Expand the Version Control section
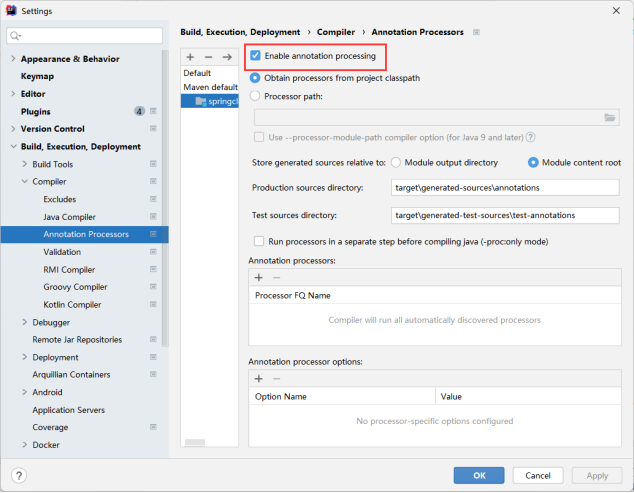 click(x=13, y=129)
